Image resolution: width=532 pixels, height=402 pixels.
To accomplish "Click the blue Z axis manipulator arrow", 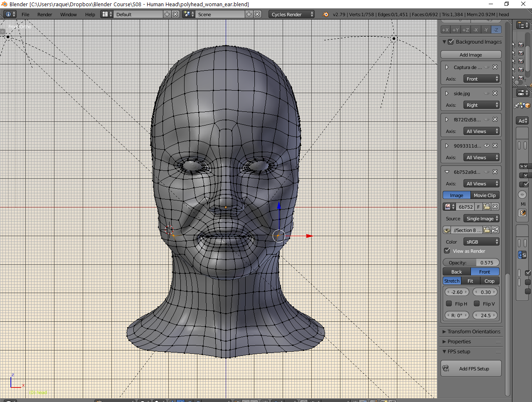I will [278, 205].
